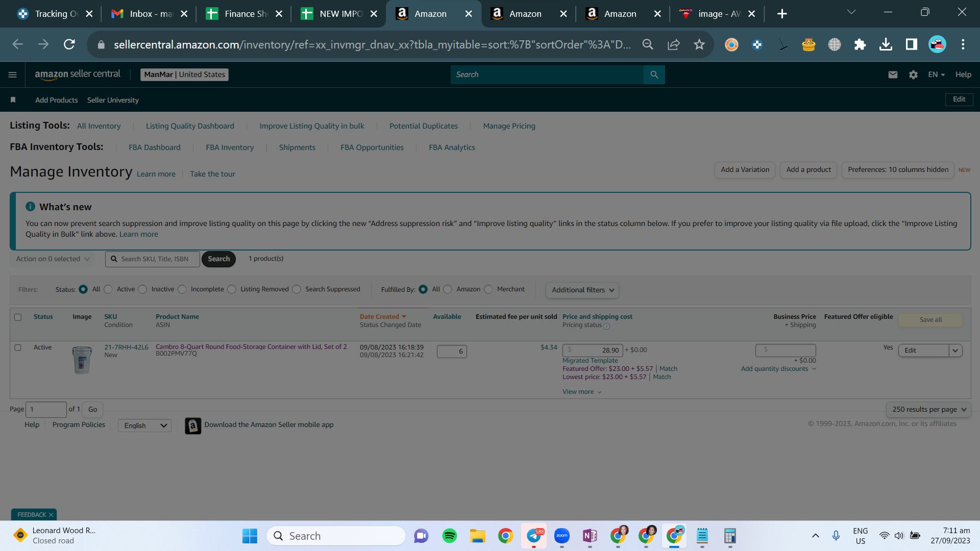Open the settings gear icon
The image size is (980, 551).
(913, 74)
